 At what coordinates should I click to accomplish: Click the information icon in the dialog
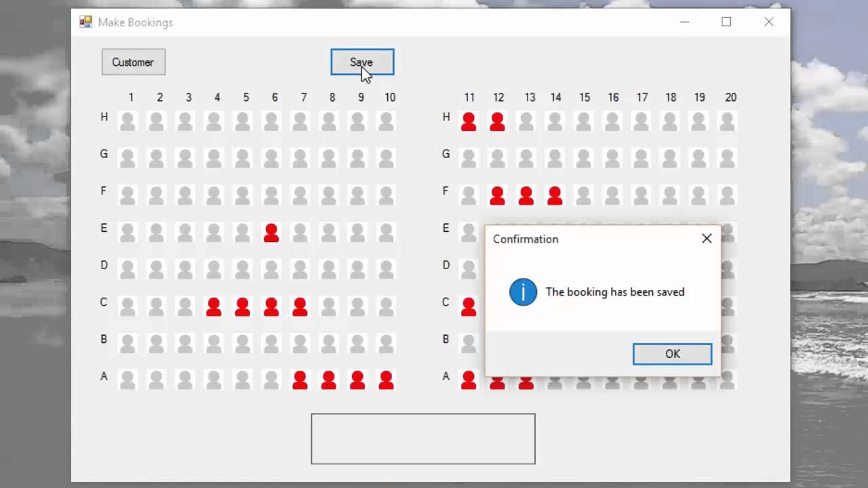523,292
